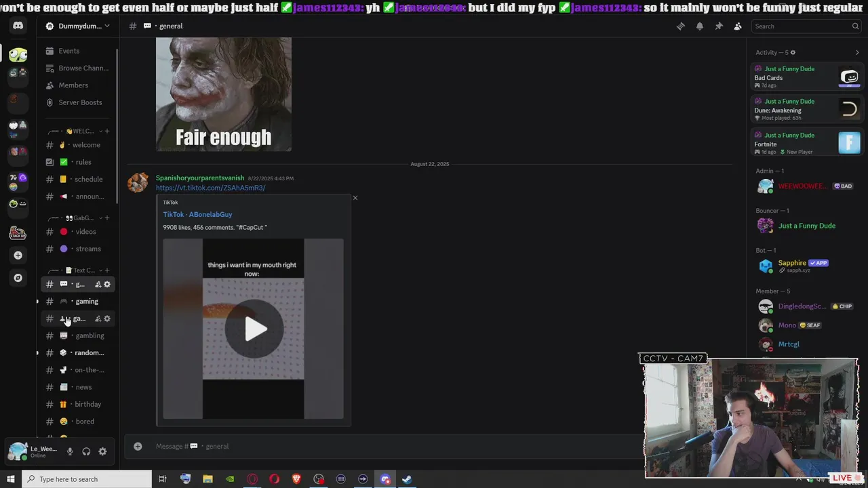Toggle member list visibility icon

coord(738,26)
